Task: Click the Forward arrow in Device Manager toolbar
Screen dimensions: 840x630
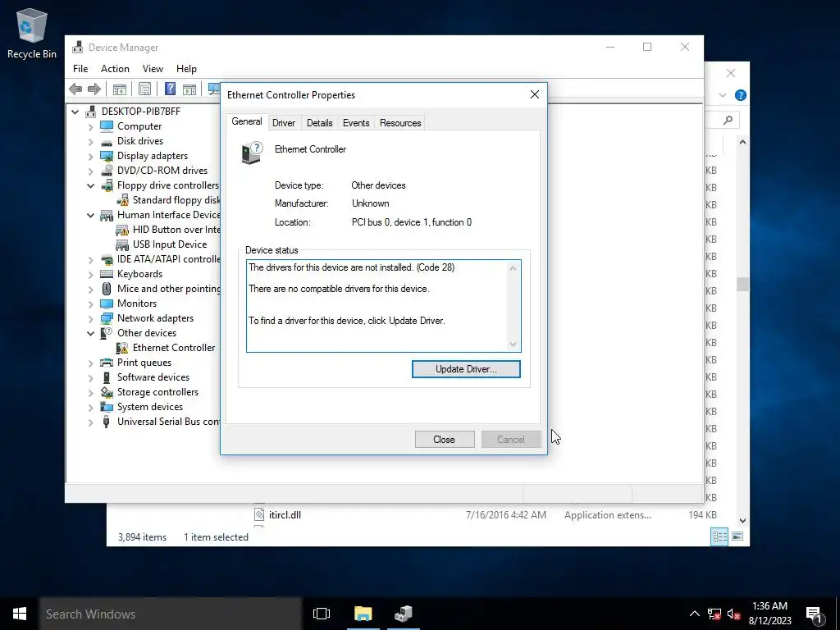Action: tap(94, 89)
